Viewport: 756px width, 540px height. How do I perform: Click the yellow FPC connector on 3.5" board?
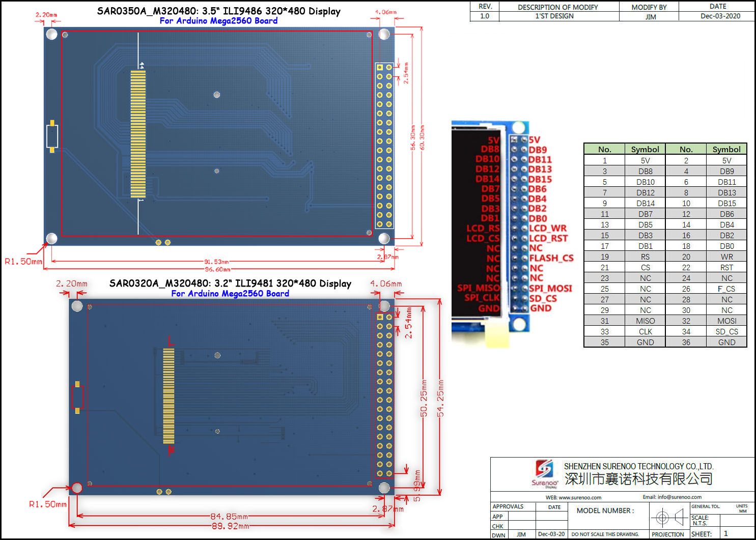[138, 134]
